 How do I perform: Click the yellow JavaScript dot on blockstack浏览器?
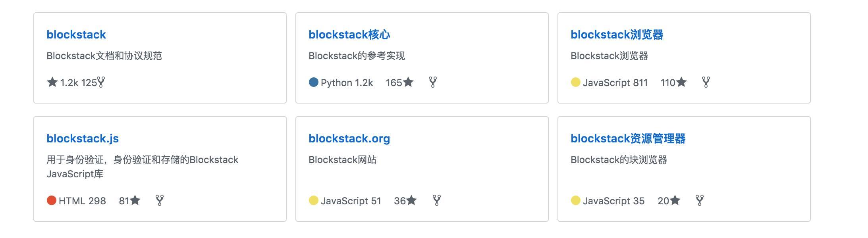tap(575, 82)
